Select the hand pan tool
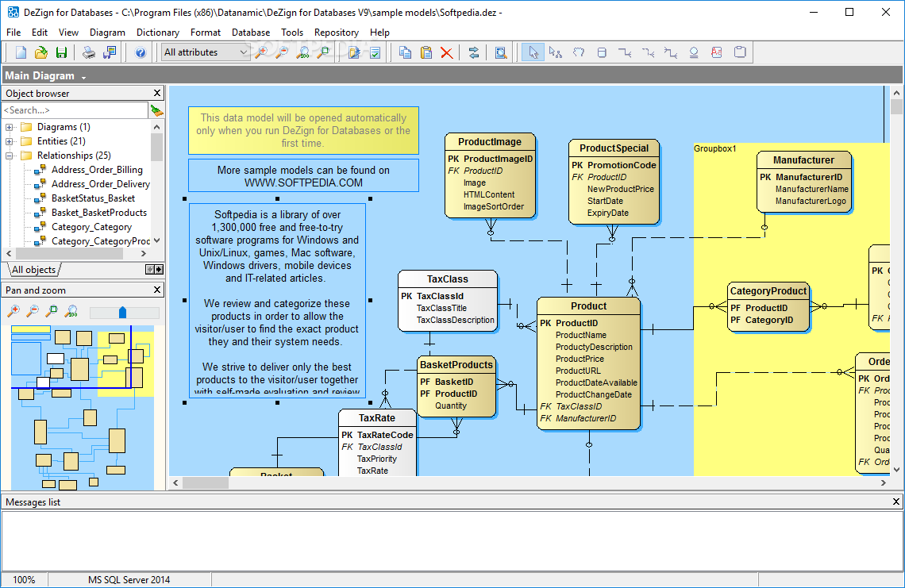The image size is (905, 588). tap(578, 52)
